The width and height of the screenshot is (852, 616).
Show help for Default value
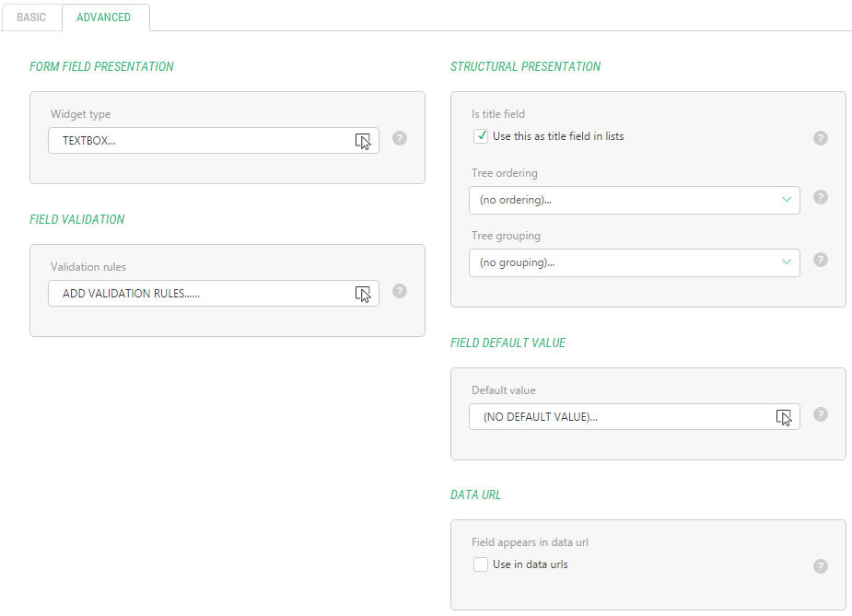[x=821, y=414]
